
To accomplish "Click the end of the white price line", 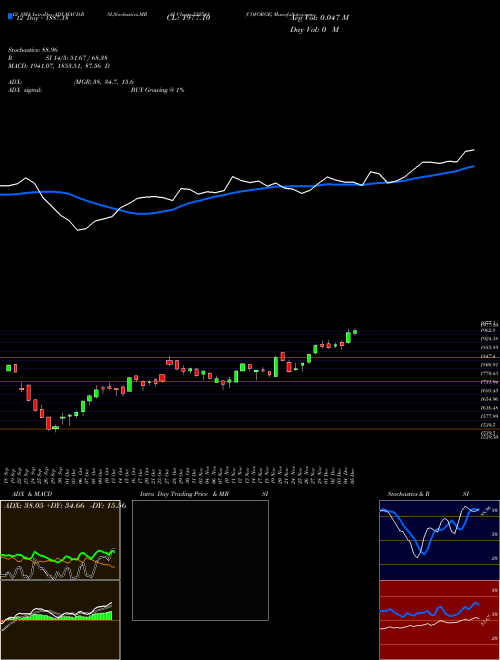I will (474, 149).
